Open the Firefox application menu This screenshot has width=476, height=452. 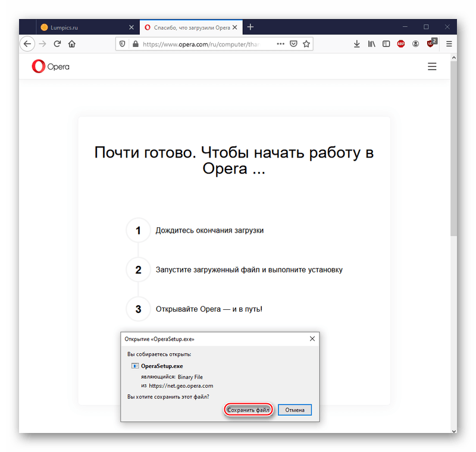pyautogui.click(x=449, y=44)
